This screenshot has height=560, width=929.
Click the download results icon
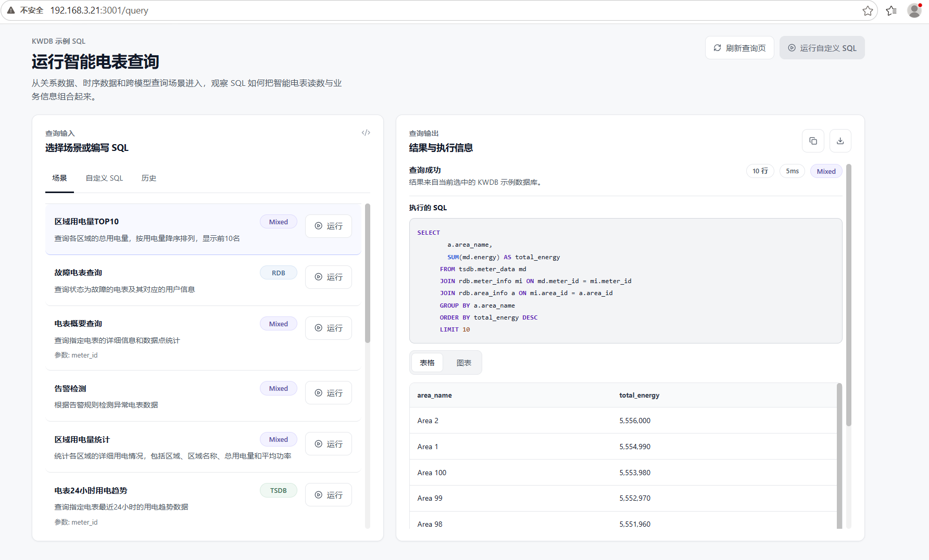pyautogui.click(x=840, y=141)
